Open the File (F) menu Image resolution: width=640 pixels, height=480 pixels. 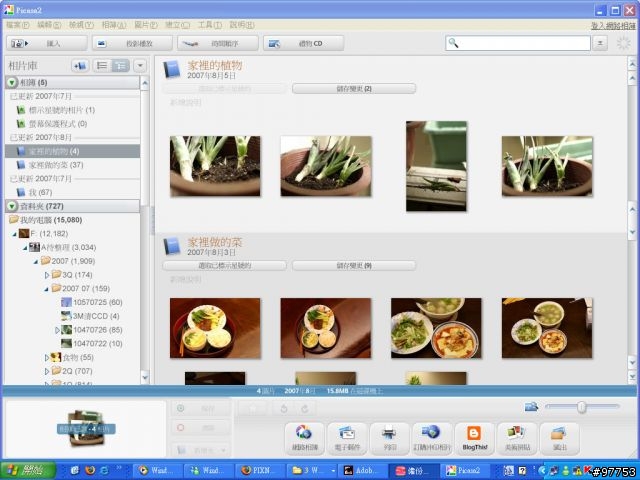click(18, 25)
